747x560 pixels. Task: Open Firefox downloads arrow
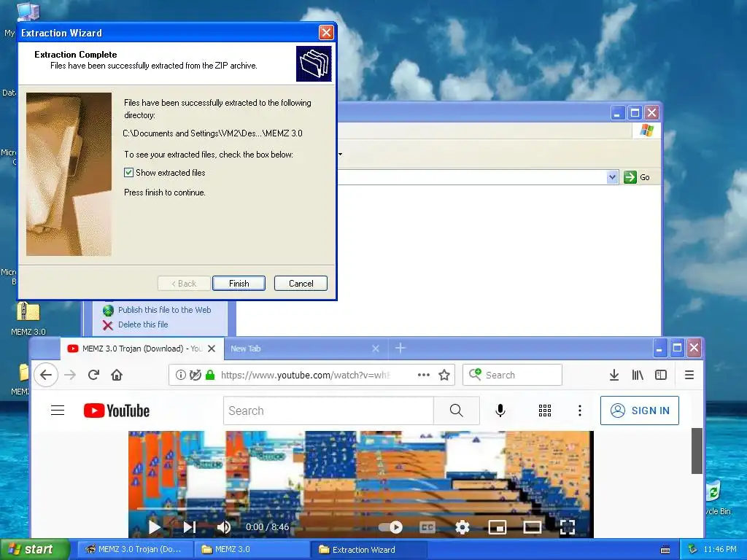pyautogui.click(x=614, y=375)
